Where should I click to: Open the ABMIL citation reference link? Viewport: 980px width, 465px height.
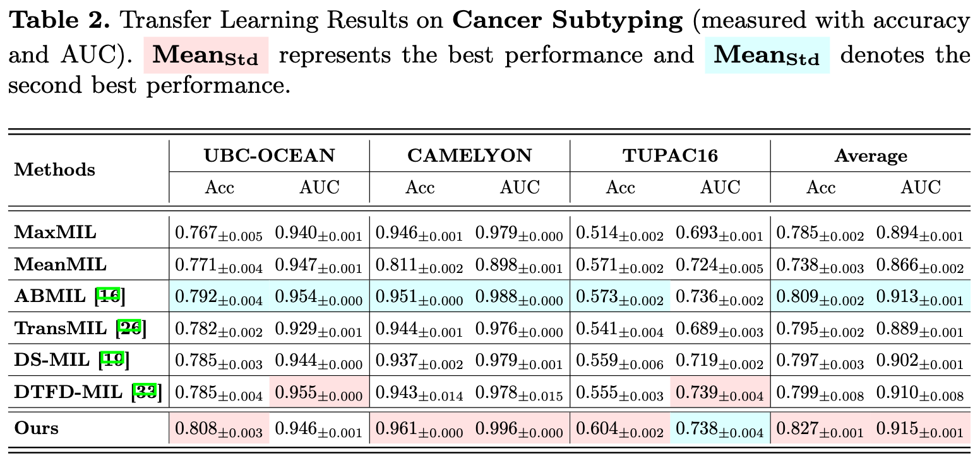pos(111,296)
